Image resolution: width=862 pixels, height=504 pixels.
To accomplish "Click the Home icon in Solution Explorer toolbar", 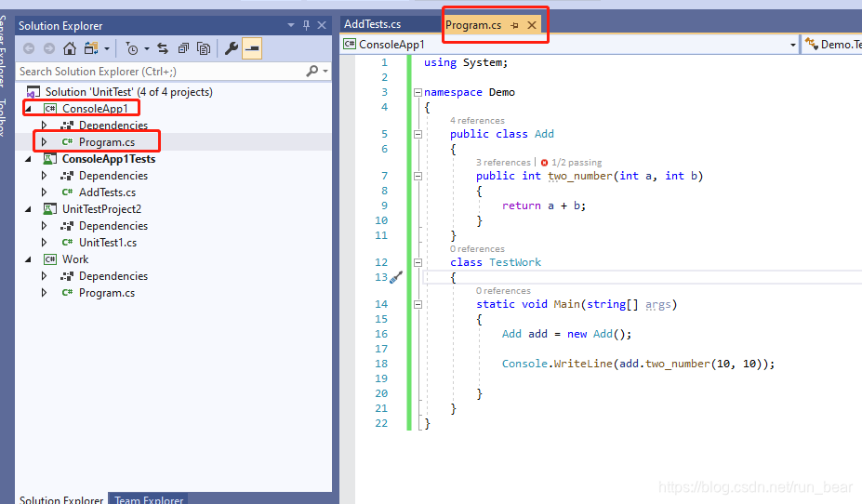I will (x=69, y=49).
